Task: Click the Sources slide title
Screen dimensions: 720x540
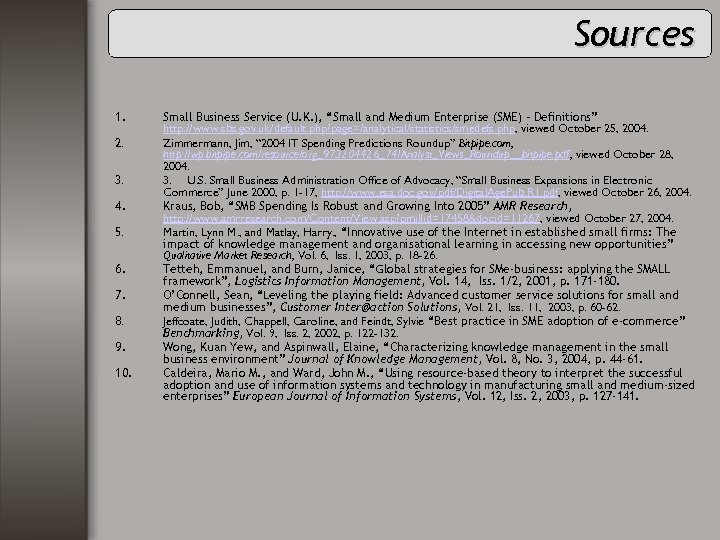Action: pos(634,34)
